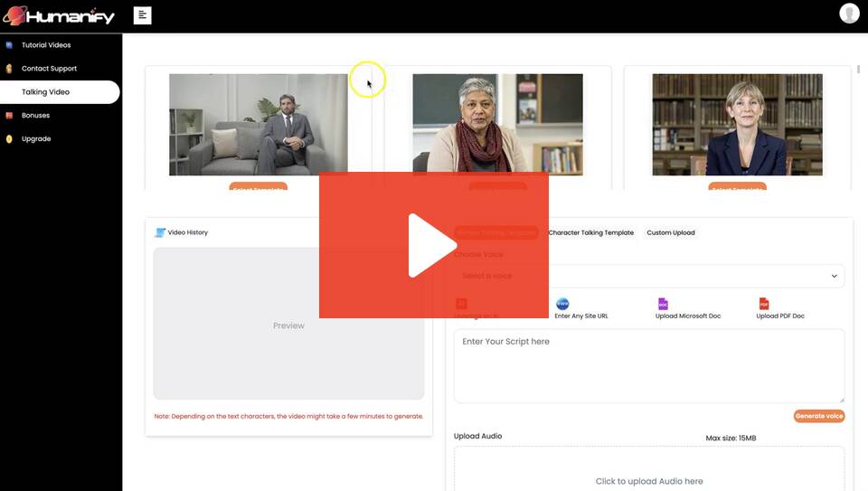
Task: Click the red generation time note
Action: coord(288,416)
